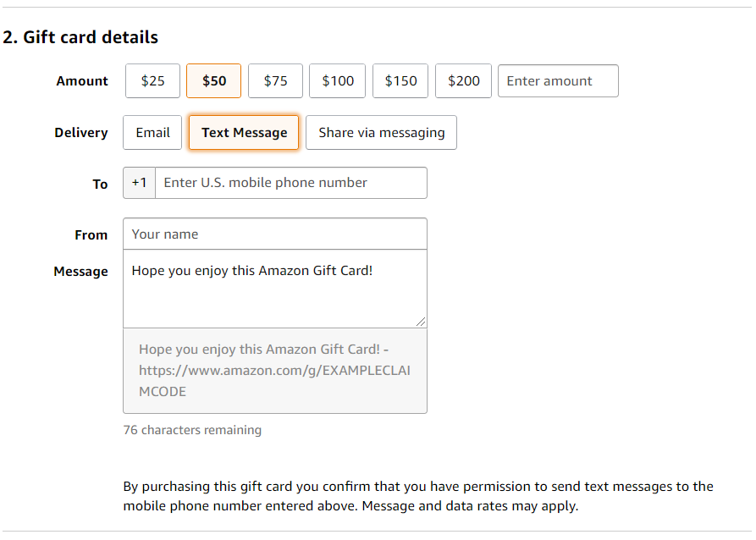Select the message preview text box
The image size is (756, 540).
pyautogui.click(x=274, y=370)
